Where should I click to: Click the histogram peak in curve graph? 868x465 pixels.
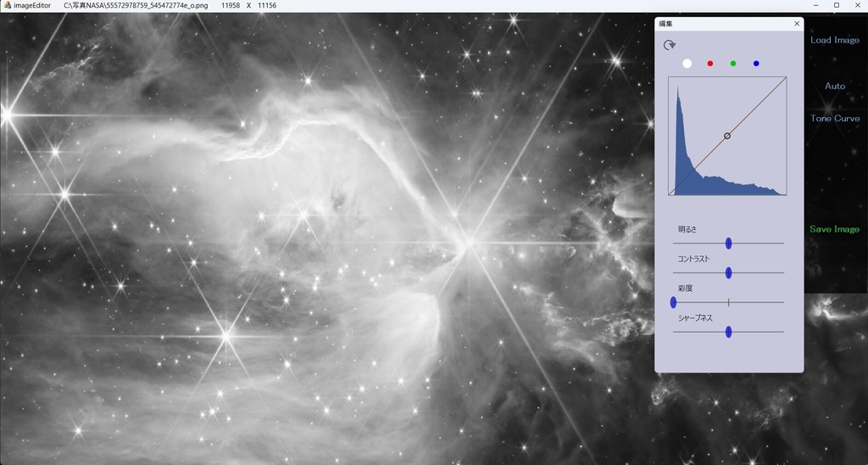[x=677, y=90]
